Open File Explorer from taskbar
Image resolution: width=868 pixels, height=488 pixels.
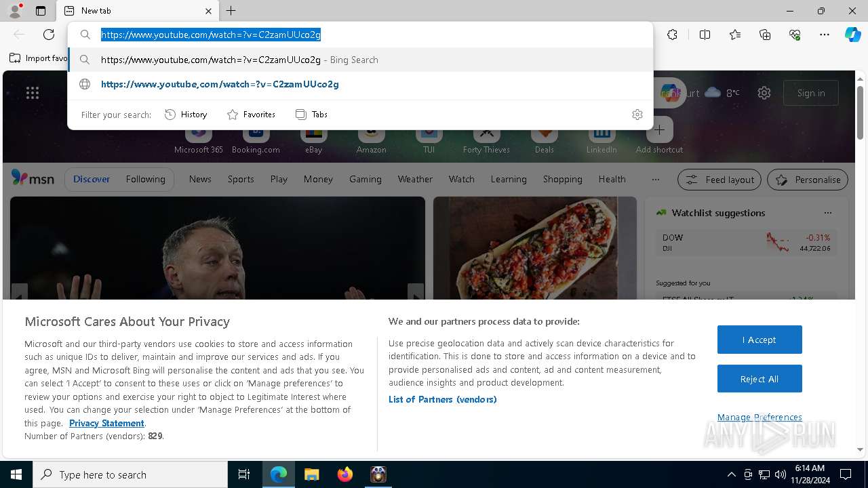click(x=311, y=474)
